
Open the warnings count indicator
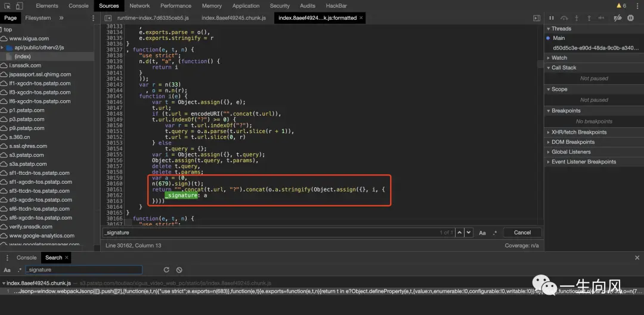[621, 6]
